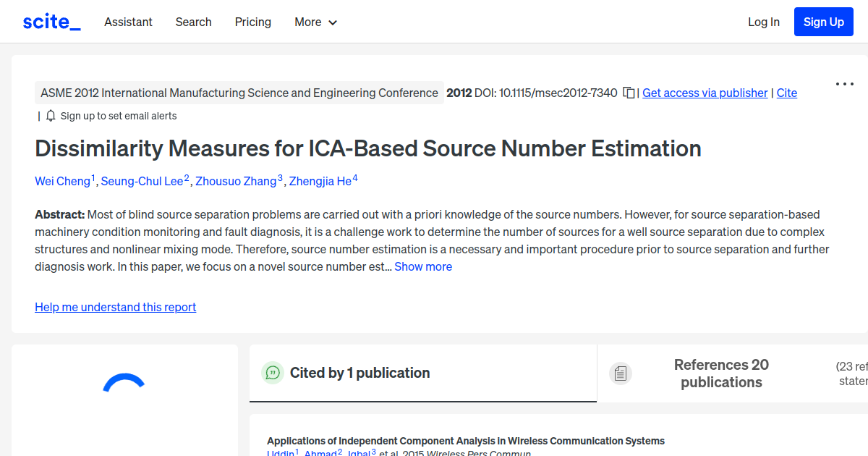Expand the More navigation dropdown
The image size is (868, 456).
[x=316, y=22]
